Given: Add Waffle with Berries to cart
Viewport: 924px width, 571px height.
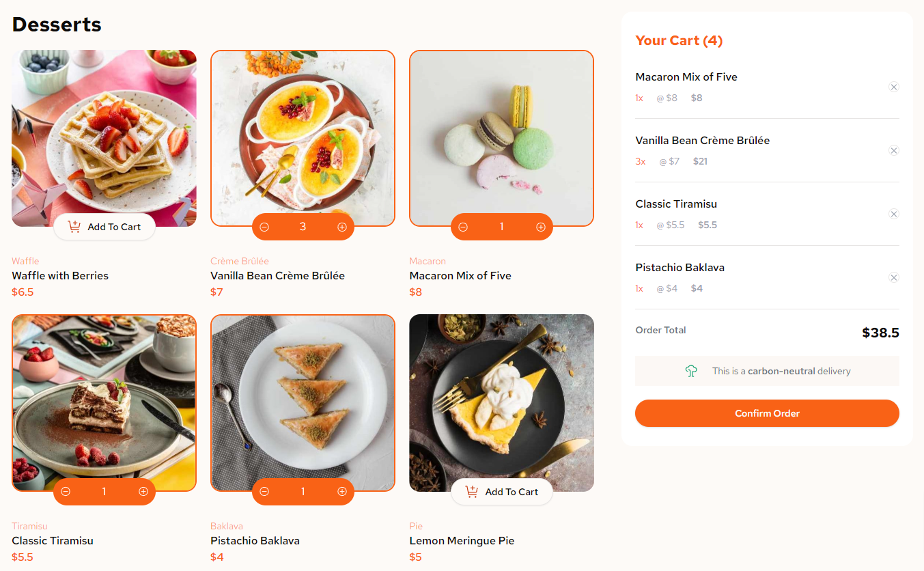Looking at the screenshot, I should [x=104, y=227].
